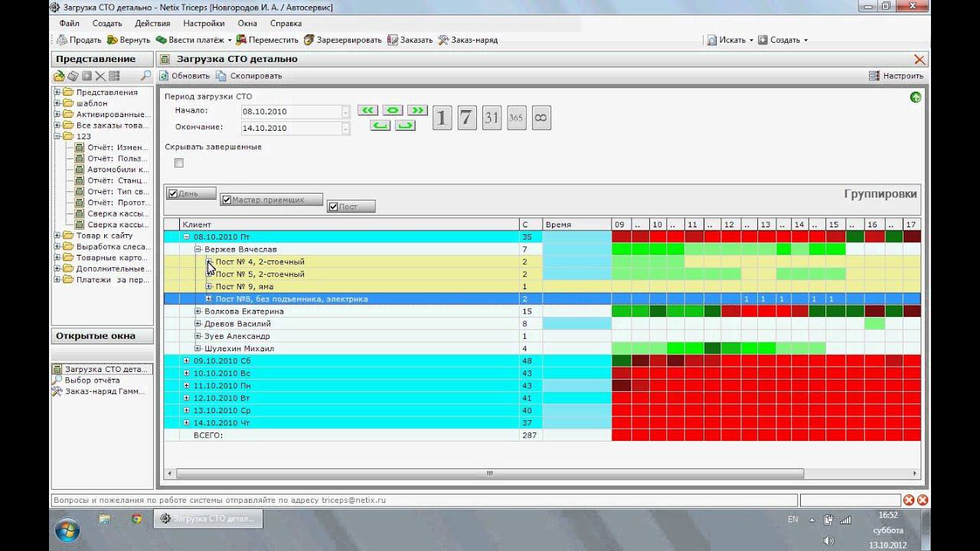Click the infinity period button
The width and height of the screenshot is (980, 551).
click(541, 117)
